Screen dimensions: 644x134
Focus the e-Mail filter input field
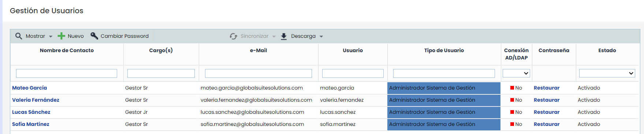(258, 73)
